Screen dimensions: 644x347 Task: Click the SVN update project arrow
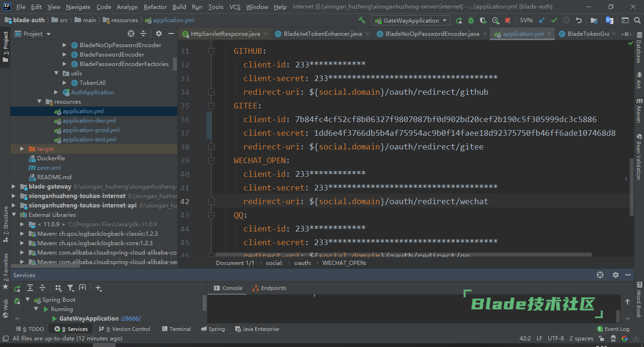point(542,20)
